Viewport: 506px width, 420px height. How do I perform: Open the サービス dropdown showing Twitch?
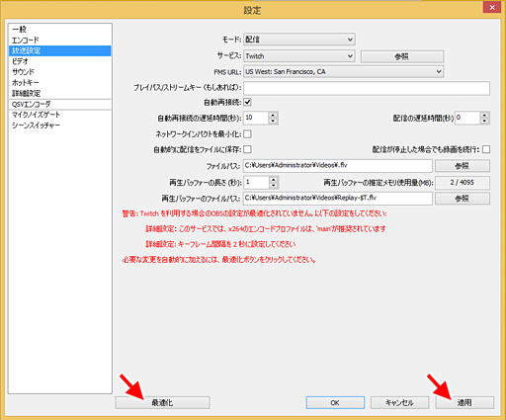299,56
